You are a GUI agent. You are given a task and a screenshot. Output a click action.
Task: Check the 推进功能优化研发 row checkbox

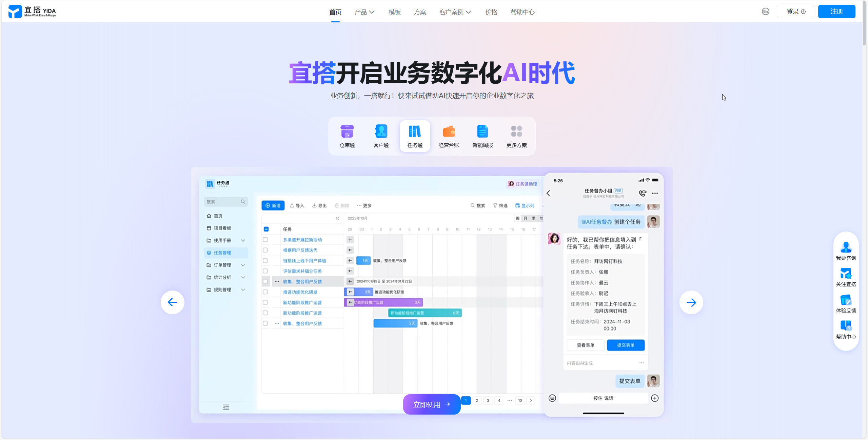tap(265, 292)
